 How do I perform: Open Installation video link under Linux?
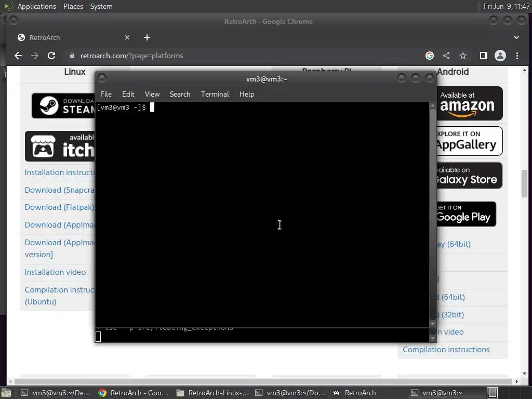pos(55,272)
